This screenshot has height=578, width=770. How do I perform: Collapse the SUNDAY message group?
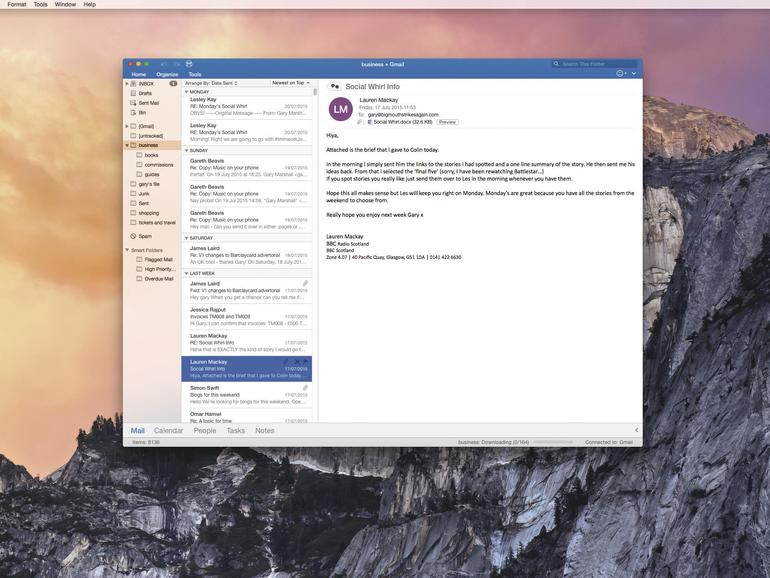pyautogui.click(x=186, y=151)
